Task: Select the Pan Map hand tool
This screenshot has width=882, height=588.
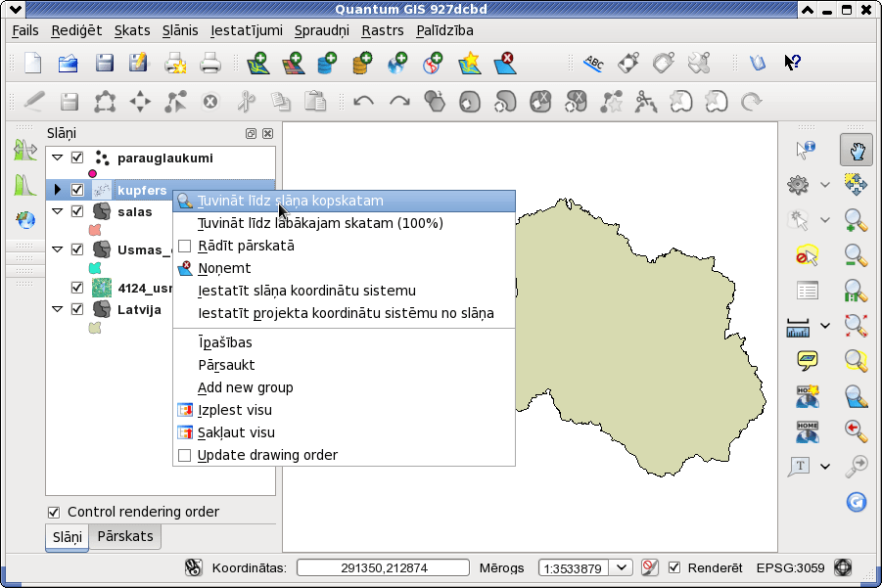Action: [x=857, y=150]
